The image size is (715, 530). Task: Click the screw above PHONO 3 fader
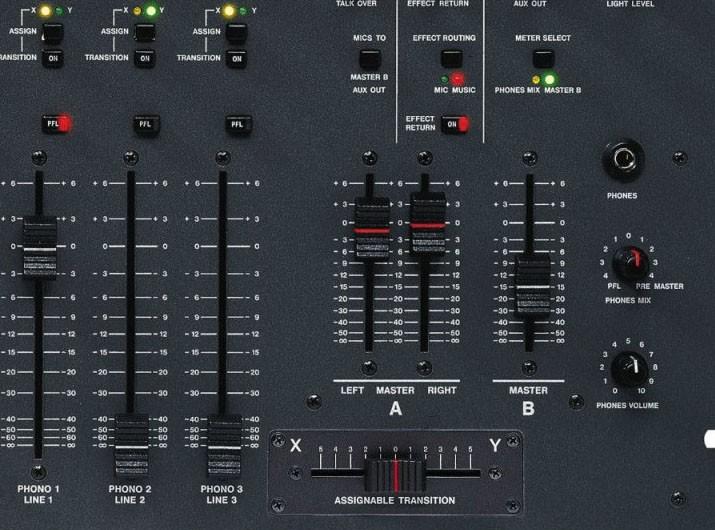tap(223, 158)
